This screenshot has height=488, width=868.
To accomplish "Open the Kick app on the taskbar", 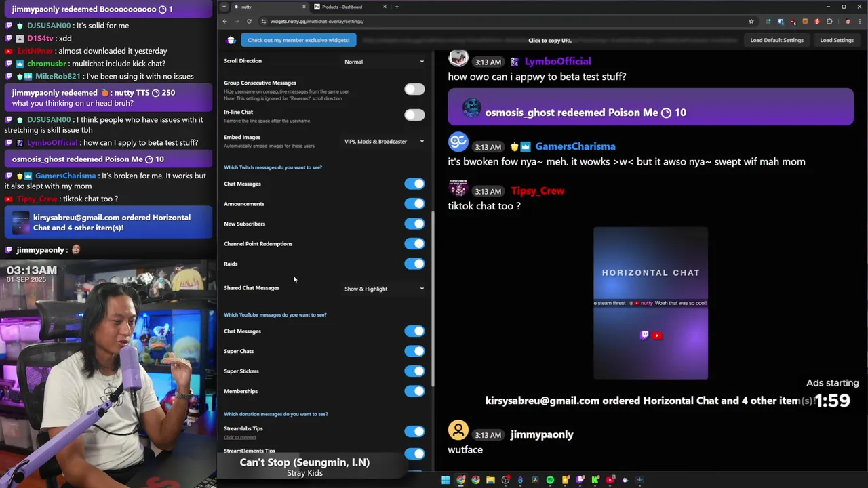I will pos(595,480).
